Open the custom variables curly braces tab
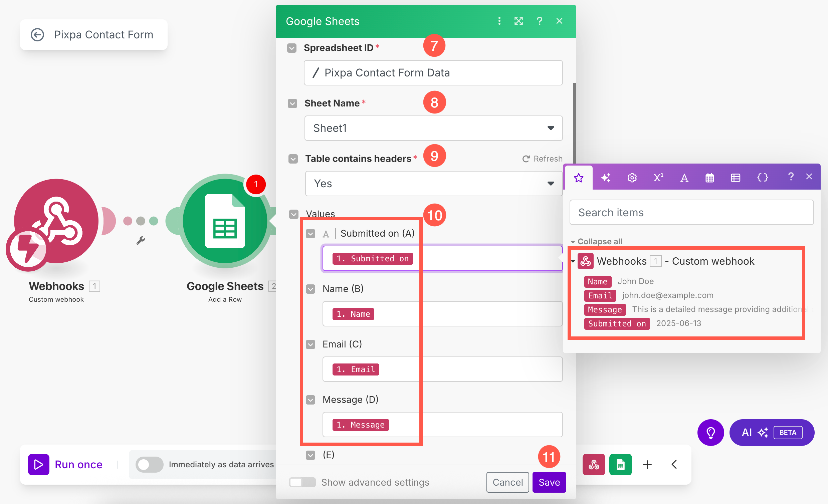Screen dimensions: 828x504 (x=763, y=178)
